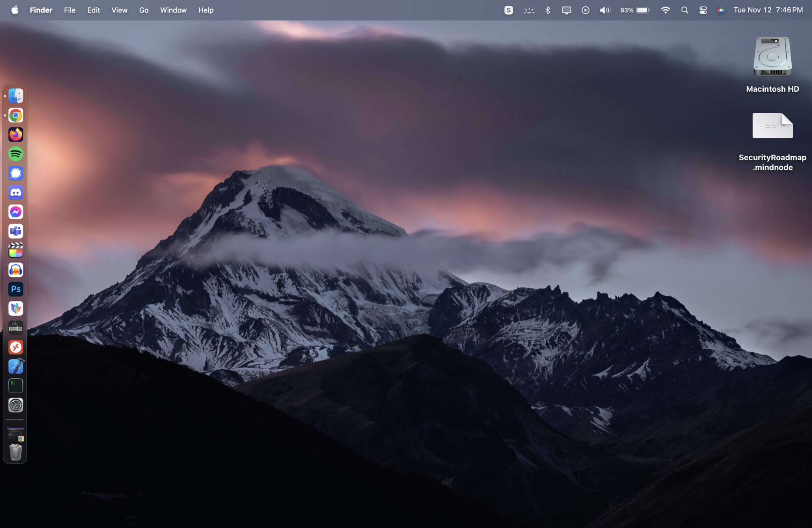Open Spotify from the Dock
Screen dimensions: 812x528
(x=15, y=154)
